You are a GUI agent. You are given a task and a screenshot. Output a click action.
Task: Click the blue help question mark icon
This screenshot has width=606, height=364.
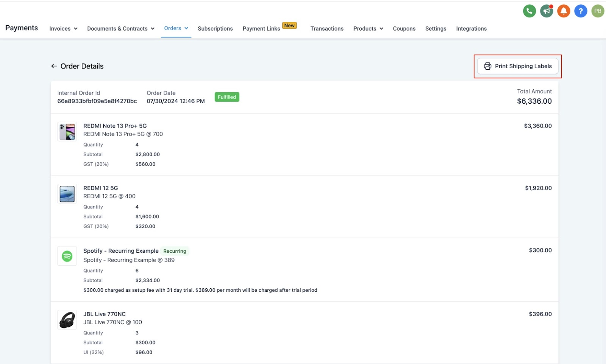581,11
